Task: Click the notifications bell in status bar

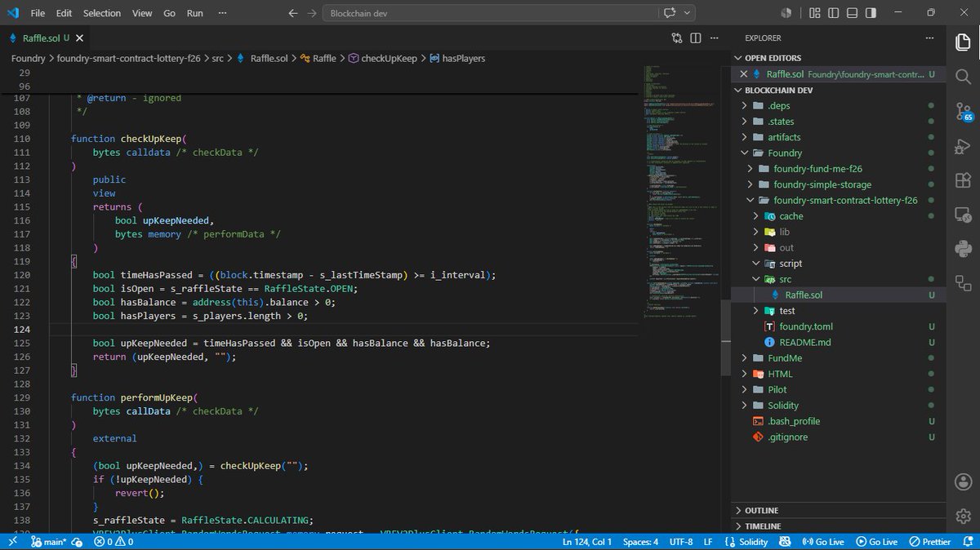Action: pos(967,542)
